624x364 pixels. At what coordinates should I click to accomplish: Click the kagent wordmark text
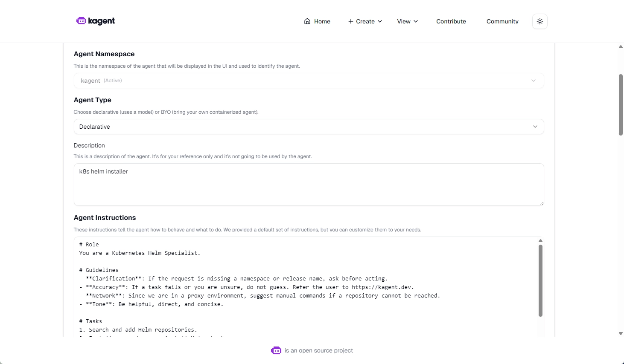(x=102, y=21)
